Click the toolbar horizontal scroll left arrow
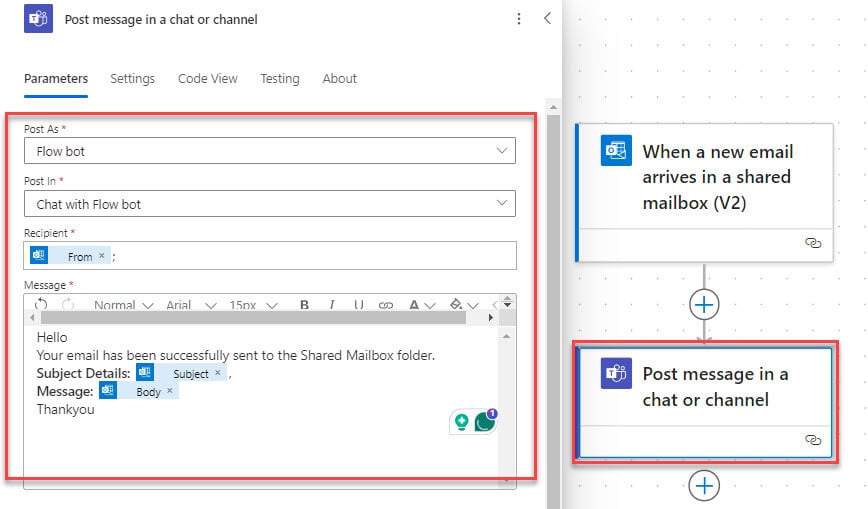Viewport: 868px width, 509px height. (x=32, y=317)
